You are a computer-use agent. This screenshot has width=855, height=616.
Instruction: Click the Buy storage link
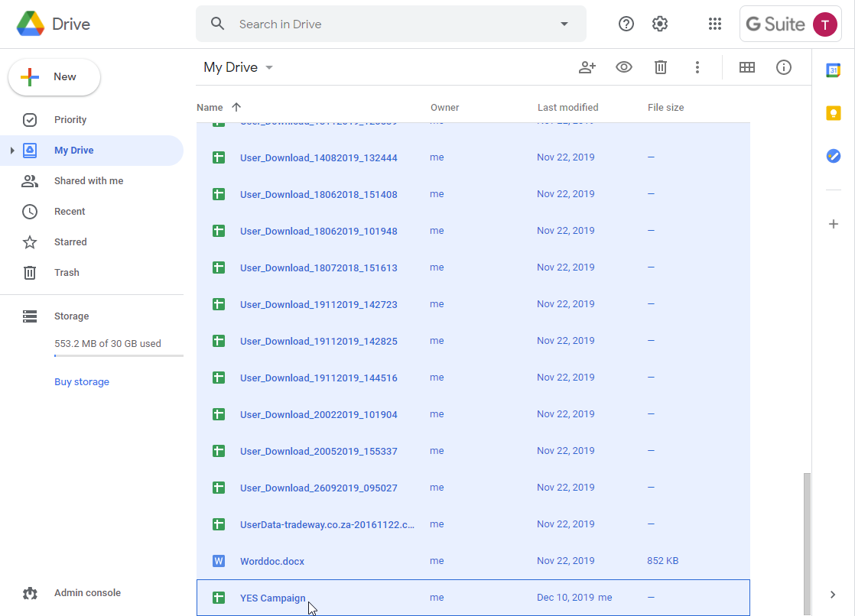click(x=82, y=381)
